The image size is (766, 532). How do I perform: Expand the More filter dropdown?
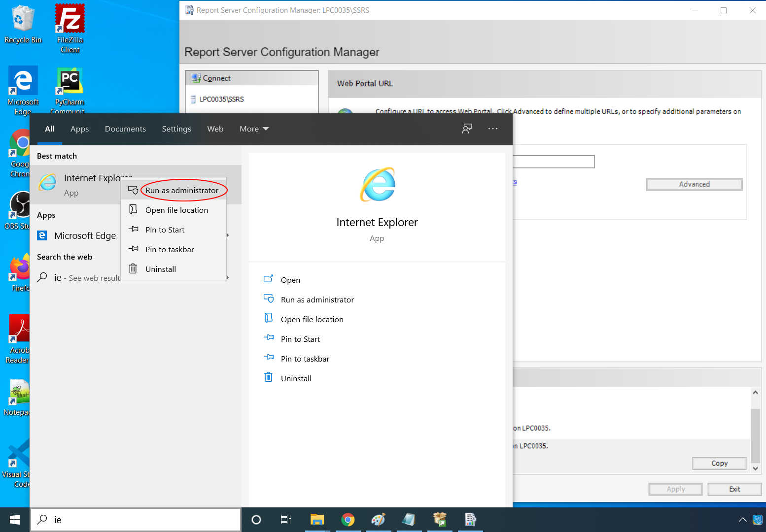254,129
